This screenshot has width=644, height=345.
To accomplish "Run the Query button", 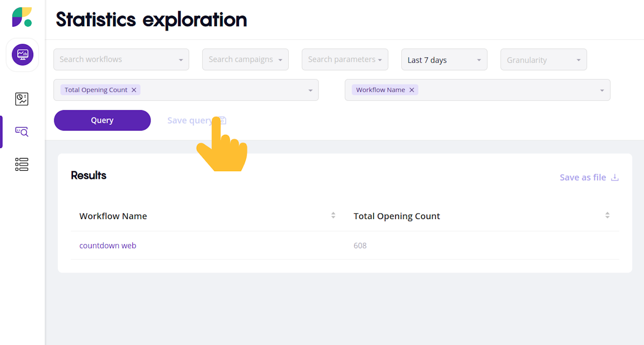I will (102, 120).
